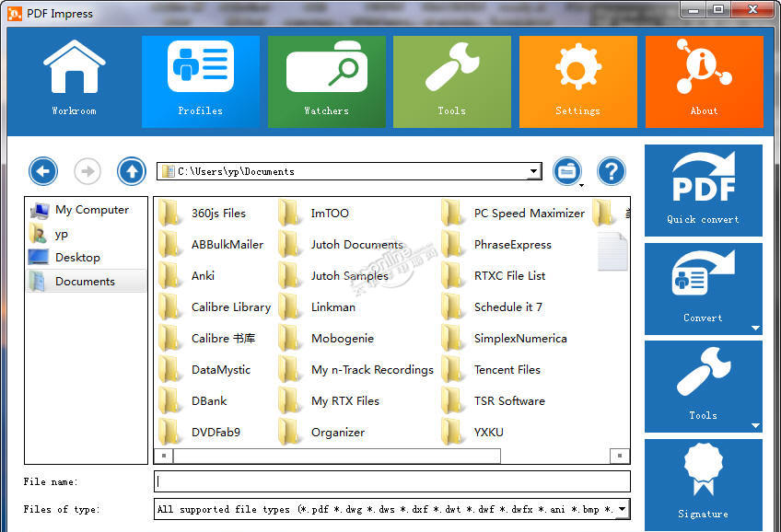Select the Tencent Files folder
Screen dimensions: 781x532
click(491, 370)
